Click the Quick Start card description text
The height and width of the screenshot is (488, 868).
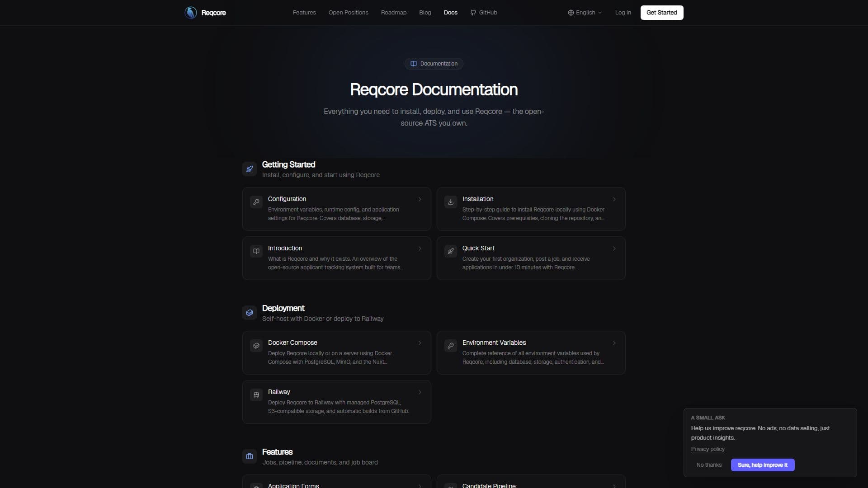point(526,263)
